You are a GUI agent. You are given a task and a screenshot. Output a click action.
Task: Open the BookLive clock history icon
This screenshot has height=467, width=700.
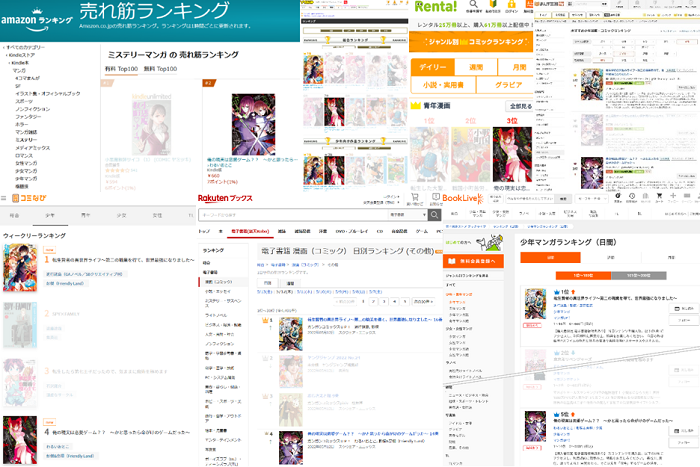click(x=632, y=196)
